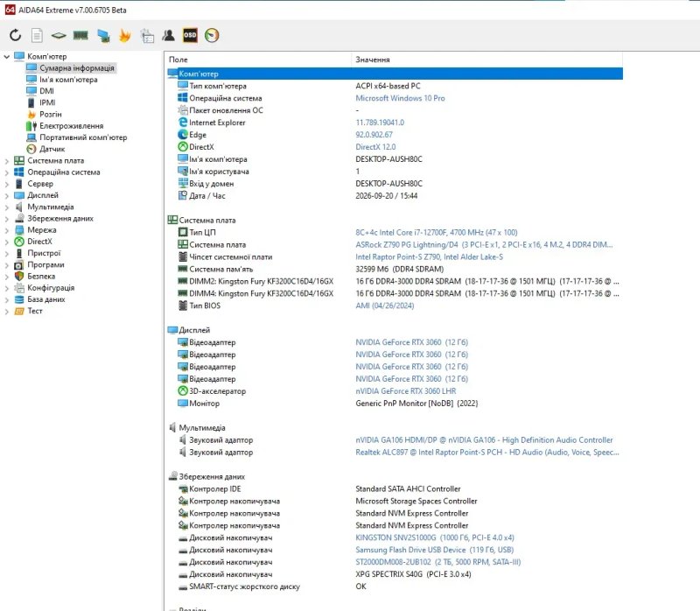Click the gauge sensor toolbar icon
This screenshot has height=611, width=700.
[x=212, y=35]
